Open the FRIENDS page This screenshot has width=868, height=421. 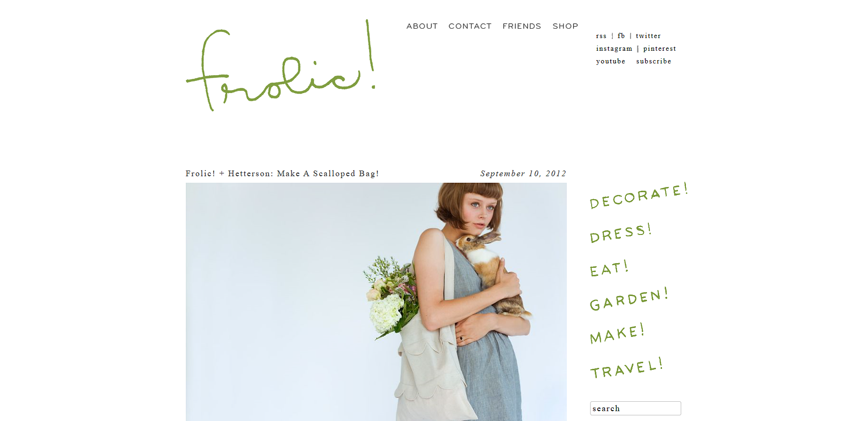[522, 26]
